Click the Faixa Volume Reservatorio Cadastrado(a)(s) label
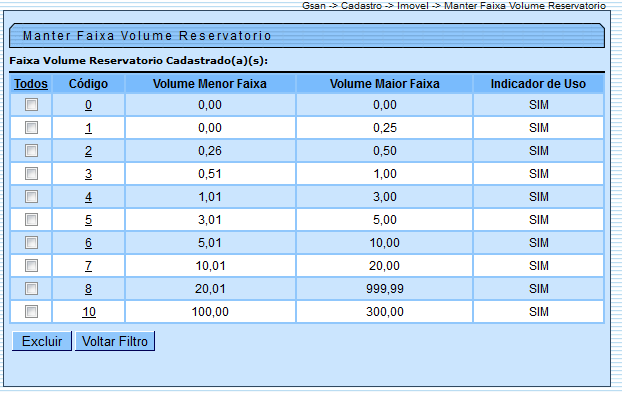Viewport: 622px width, 393px height. 138,61
